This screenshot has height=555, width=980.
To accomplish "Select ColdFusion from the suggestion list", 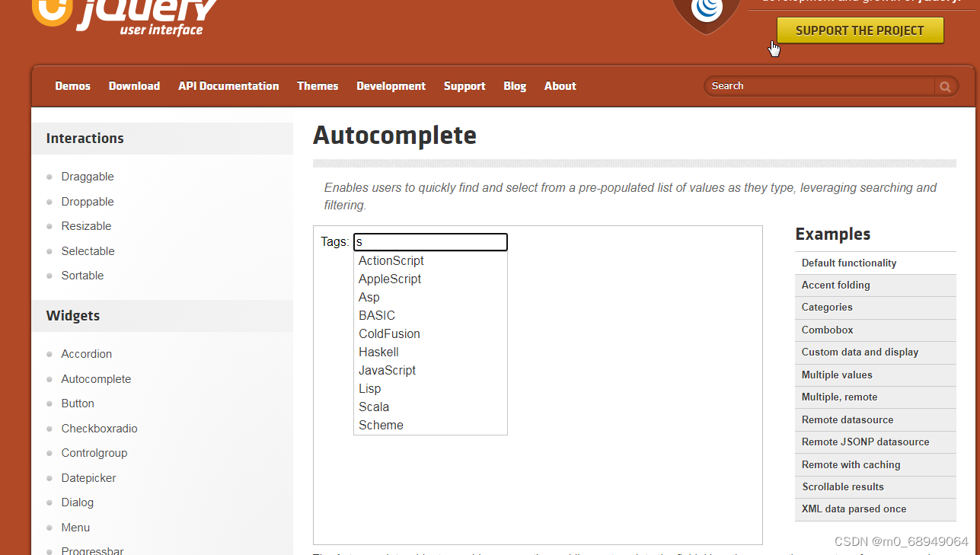I will [x=389, y=333].
